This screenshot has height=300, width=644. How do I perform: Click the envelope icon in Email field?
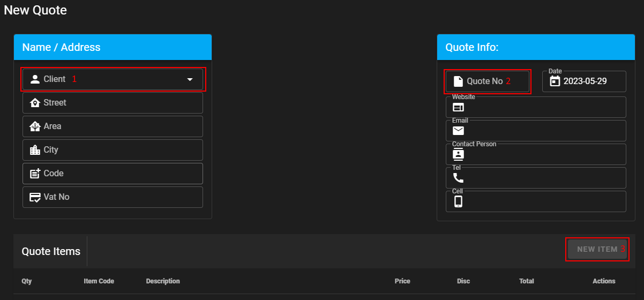[458, 131]
